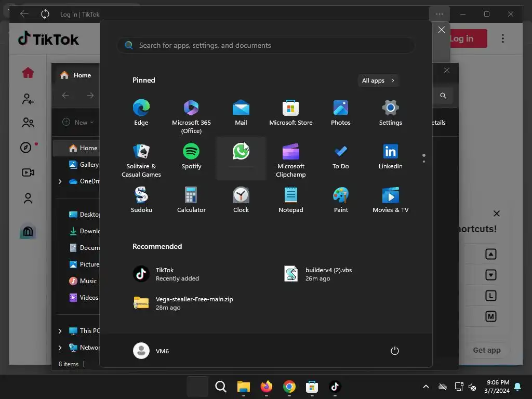
Task: Open Videos folder in File Explorer
Action: (x=84, y=298)
